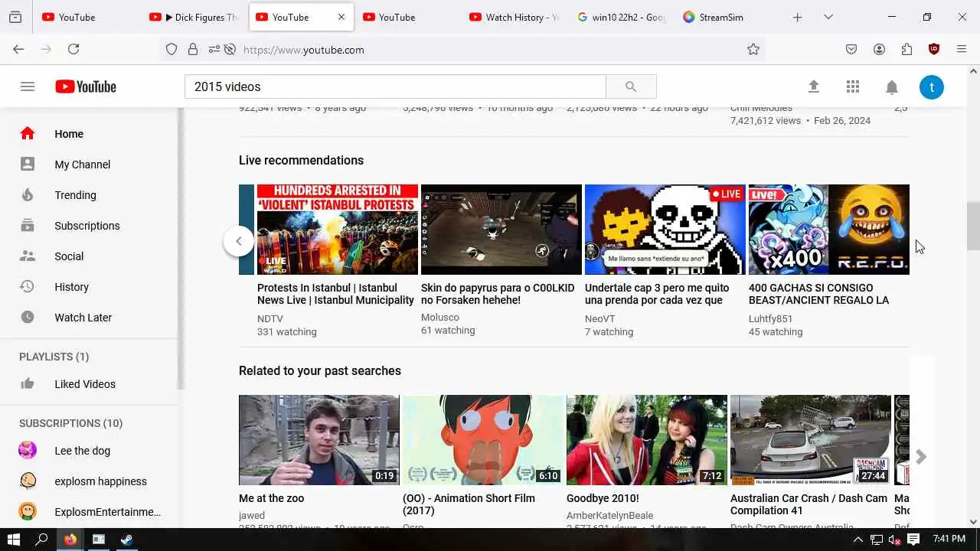Click the Me at the zoo title

(x=271, y=498)
